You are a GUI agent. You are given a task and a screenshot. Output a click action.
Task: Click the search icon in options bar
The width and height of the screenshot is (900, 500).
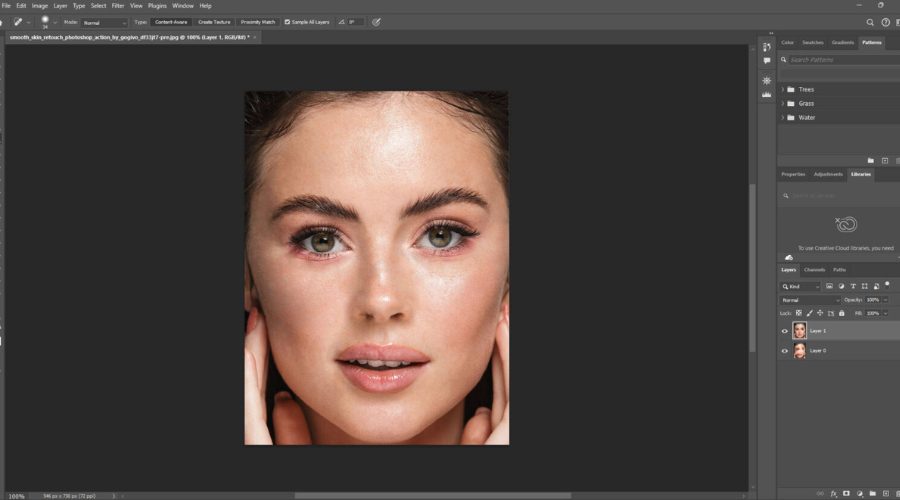coord(870,22)
